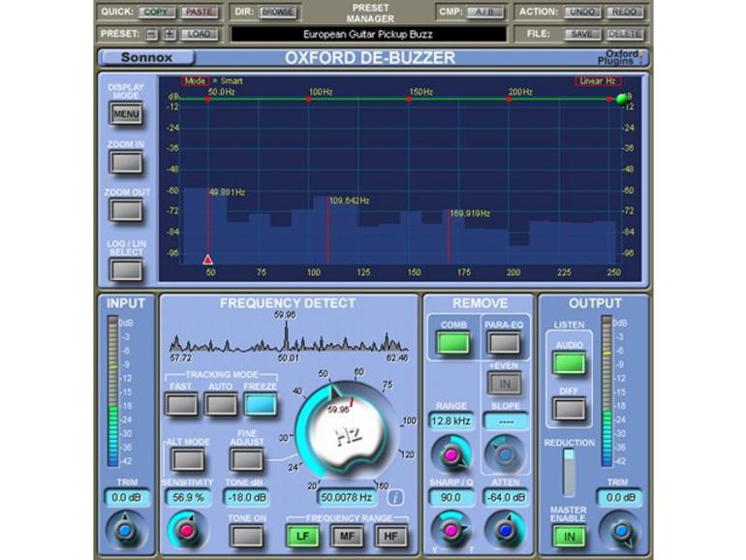Select the MF frequency range
The image size is (746, 560).
coord(347,536)
